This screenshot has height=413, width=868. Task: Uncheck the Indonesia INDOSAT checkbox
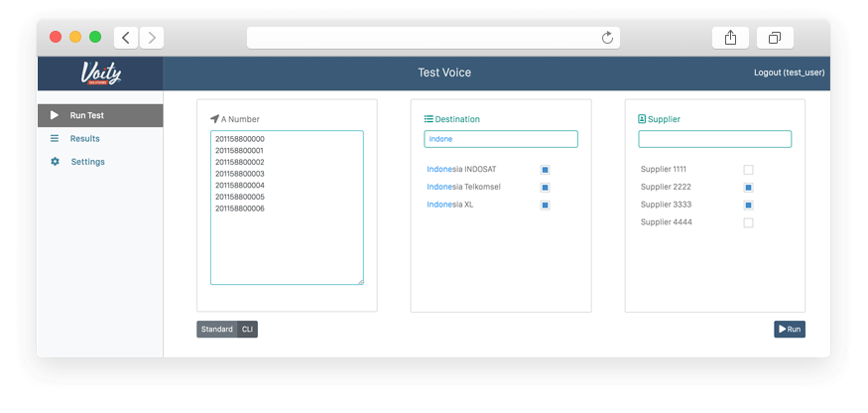(x=545, y=170)
